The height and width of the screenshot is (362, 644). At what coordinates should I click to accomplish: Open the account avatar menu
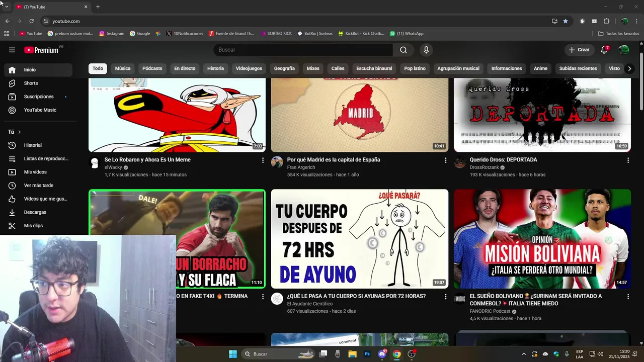click(623, 50)
